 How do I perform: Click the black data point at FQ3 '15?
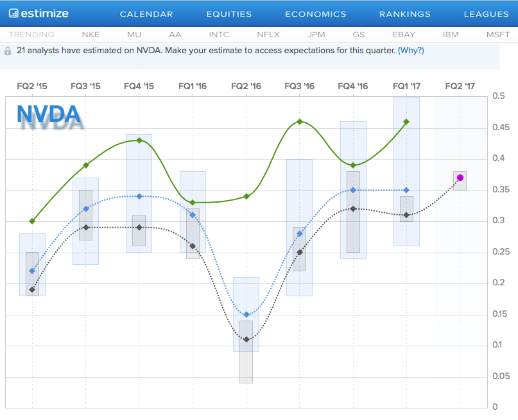click(x=85, y=228)
